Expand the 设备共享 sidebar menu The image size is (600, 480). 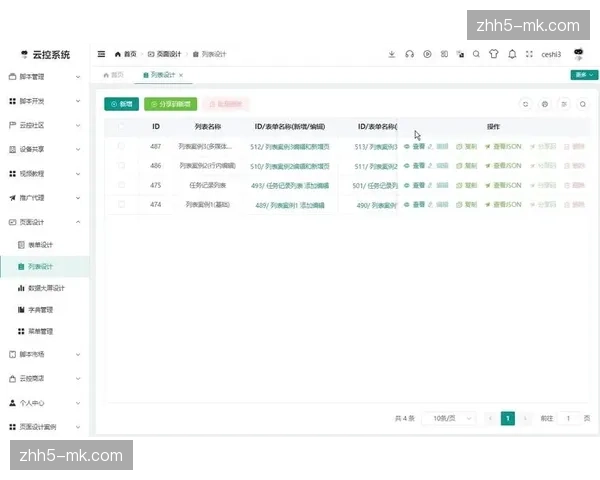[x=44, y=149]
